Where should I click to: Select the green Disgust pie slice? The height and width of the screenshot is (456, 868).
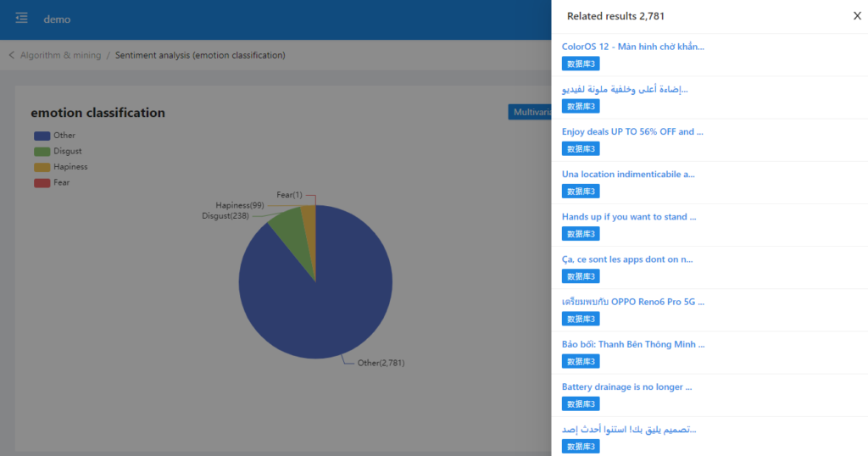tap(287, 226)
